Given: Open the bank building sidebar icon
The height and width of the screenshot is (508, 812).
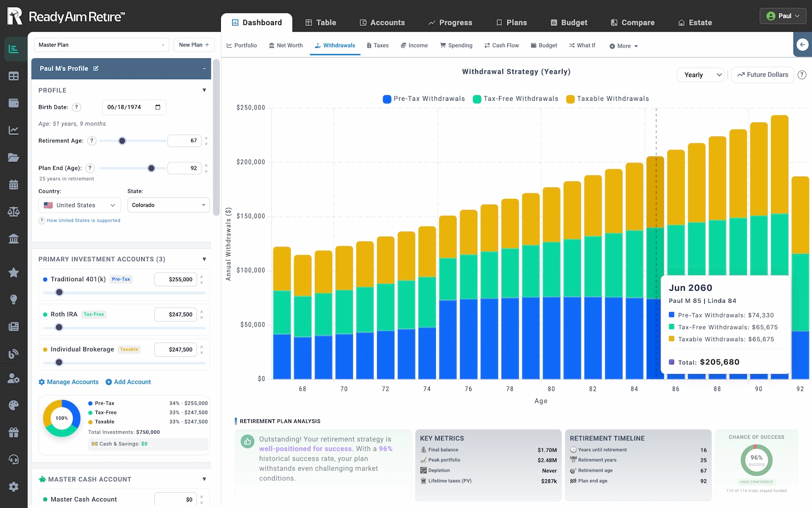Looking at the screenshot, I should (14, 239).
